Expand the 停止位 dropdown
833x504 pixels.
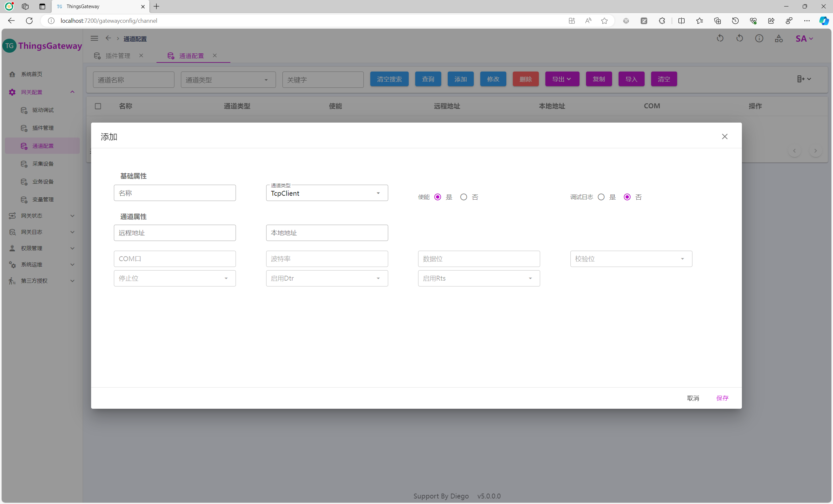[174, 278]
